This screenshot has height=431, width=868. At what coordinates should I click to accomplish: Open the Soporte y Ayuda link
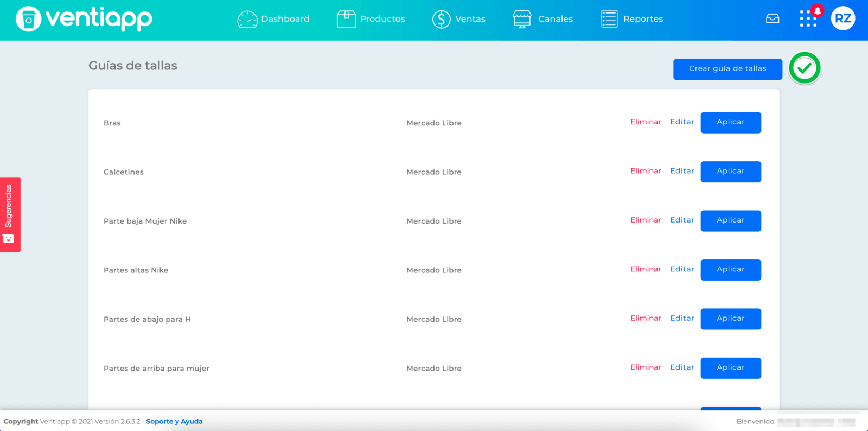pos(174,422)
